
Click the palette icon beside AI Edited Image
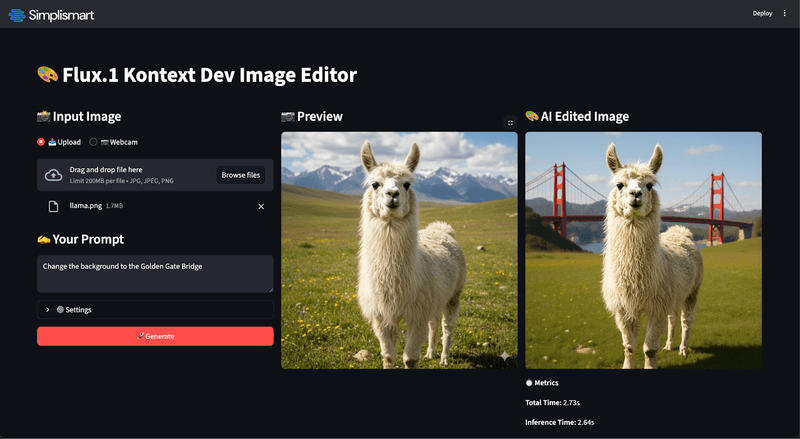click(x=532, y=116)
